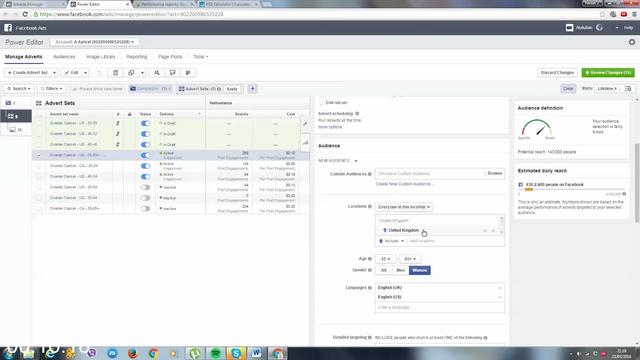Click the toolbar icon right of the people icon
Screen dimensions: 640x360
[172, 73]
